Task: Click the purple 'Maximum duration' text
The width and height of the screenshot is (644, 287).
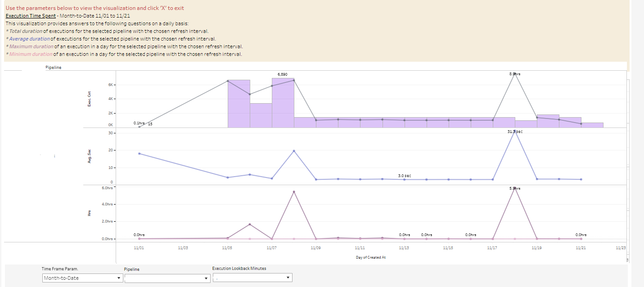Action: click(x=31, y=46)
